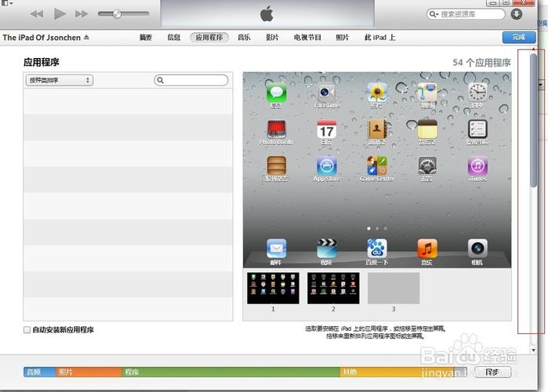Image resolution: width=548 pixels, height=392 pixels.
Task: Select the Music dock icon
Action: (427, 249)
